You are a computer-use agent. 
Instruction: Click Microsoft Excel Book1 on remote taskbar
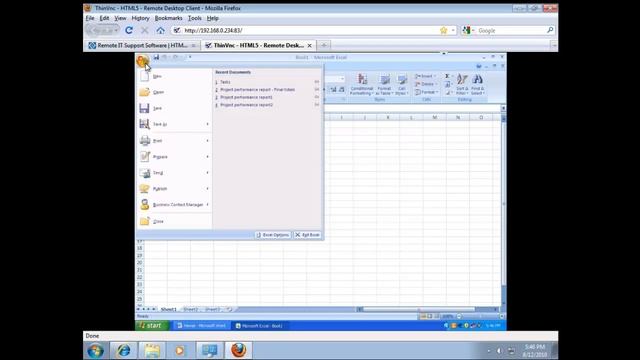[x=260, y=326]
